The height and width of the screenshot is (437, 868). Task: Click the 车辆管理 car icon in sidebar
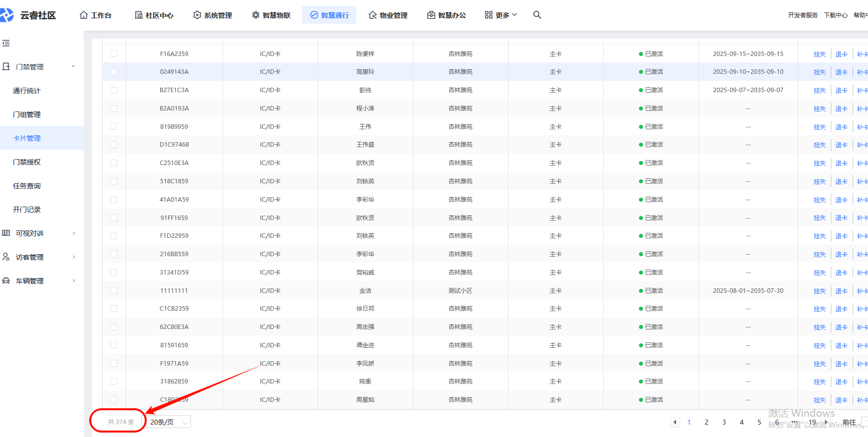click(x=6, y=280)
